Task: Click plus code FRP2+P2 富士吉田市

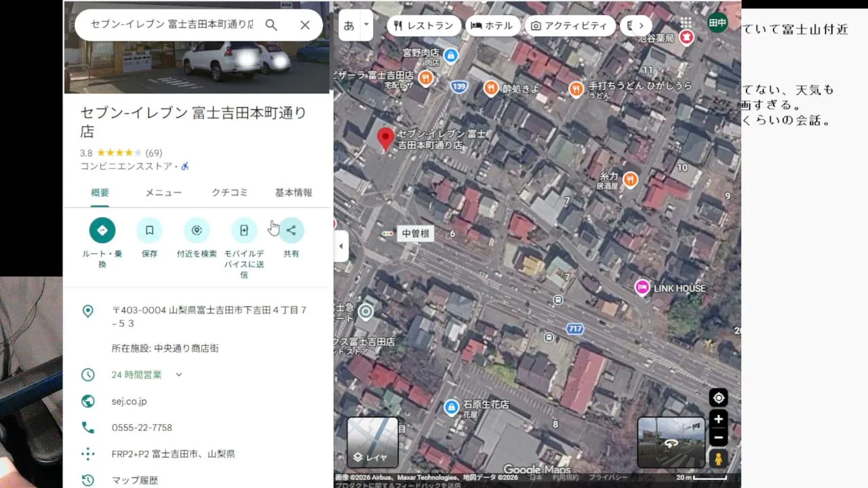Action: (173, 454)
